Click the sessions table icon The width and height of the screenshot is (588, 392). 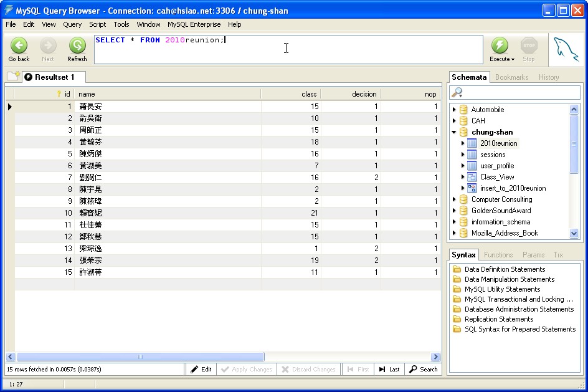pos(472,155)
